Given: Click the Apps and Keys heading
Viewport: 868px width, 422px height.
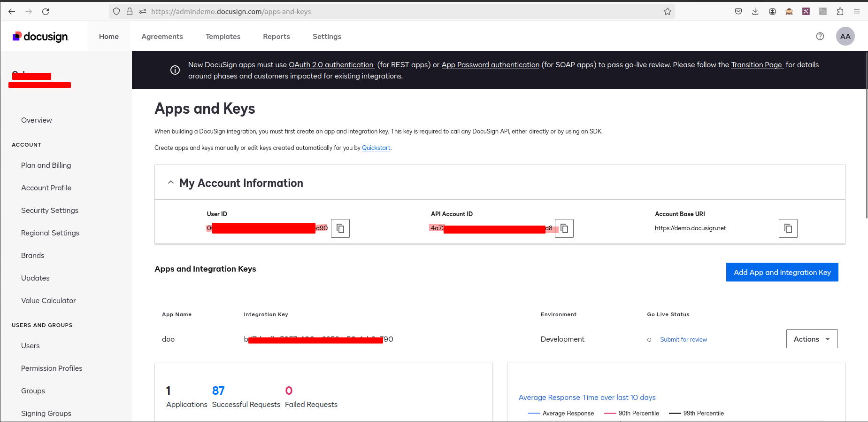Looking at the screenshot, I should pos(205,109).
